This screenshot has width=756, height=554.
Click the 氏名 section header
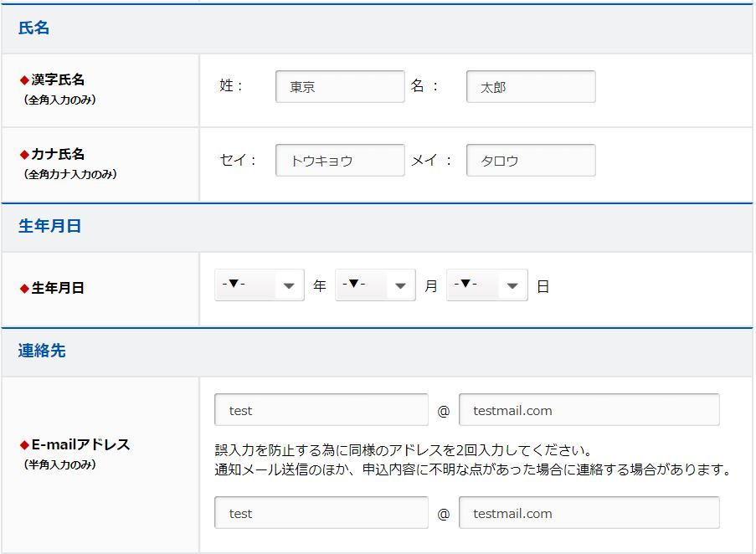coord(34,28)
